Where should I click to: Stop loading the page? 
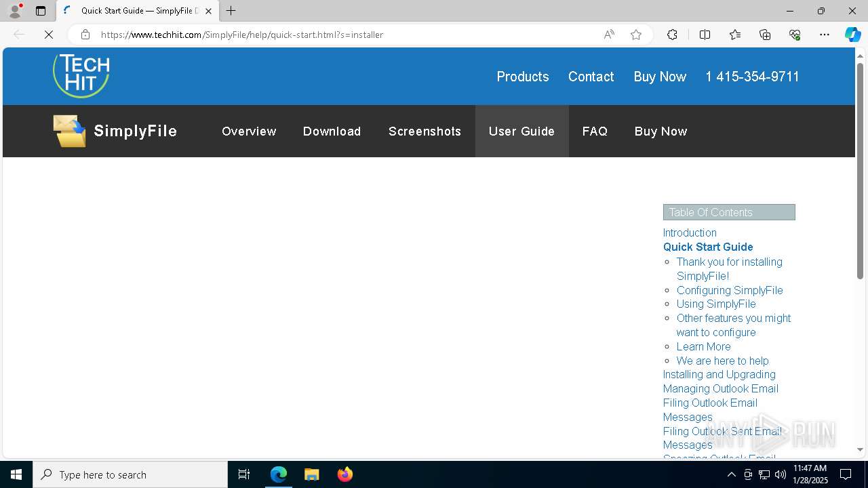(49, 35)
